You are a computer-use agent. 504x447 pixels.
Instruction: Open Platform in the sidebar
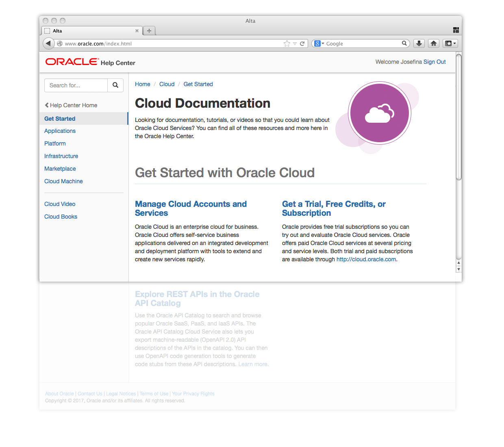(55, 143)
